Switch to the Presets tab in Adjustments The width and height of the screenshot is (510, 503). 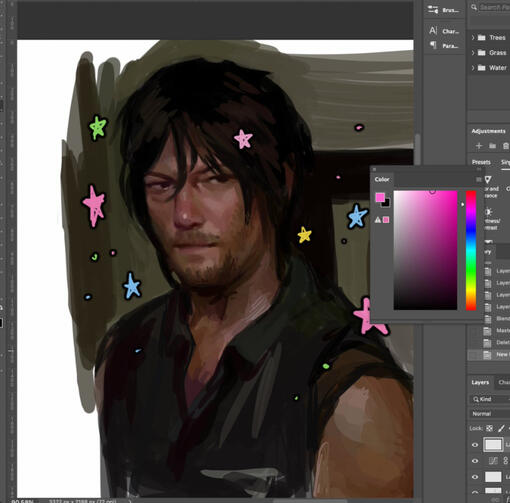pos(481,162)
